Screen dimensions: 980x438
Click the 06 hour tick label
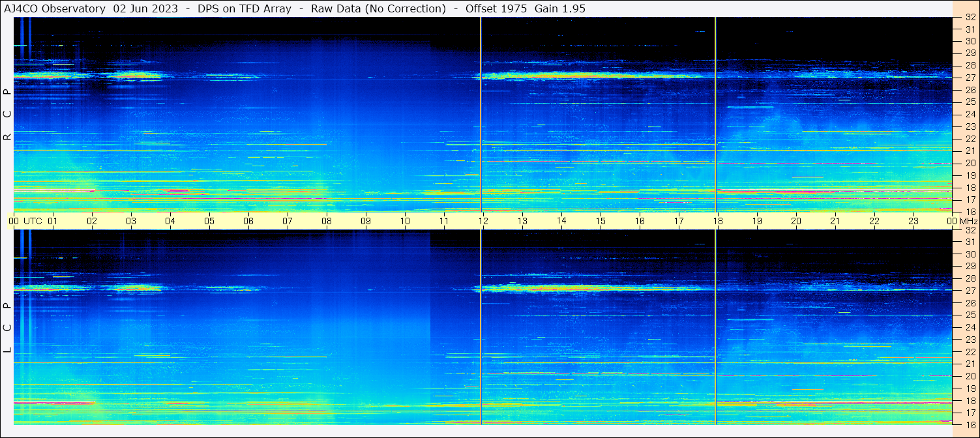point(248,221)
